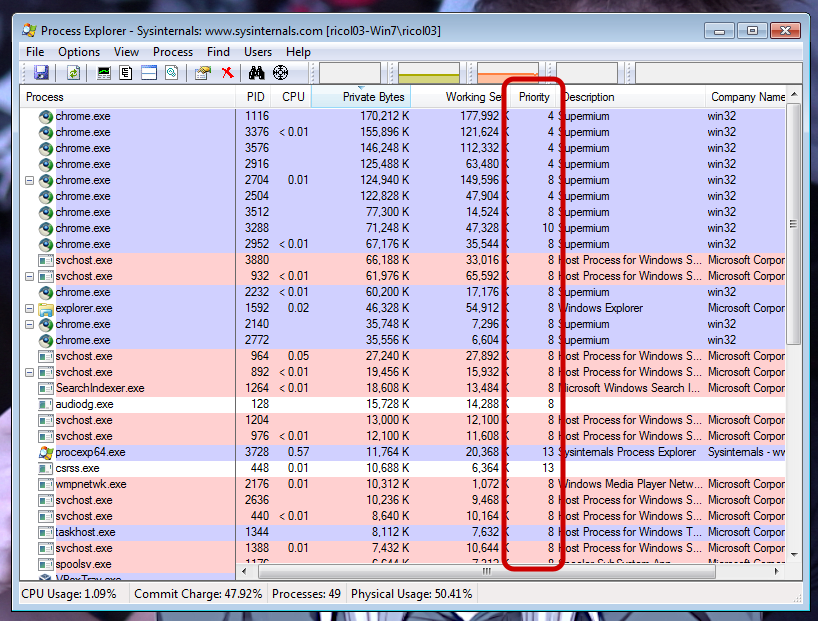Collapse chrome.exe PID 2140 tree node

(30, 325)
